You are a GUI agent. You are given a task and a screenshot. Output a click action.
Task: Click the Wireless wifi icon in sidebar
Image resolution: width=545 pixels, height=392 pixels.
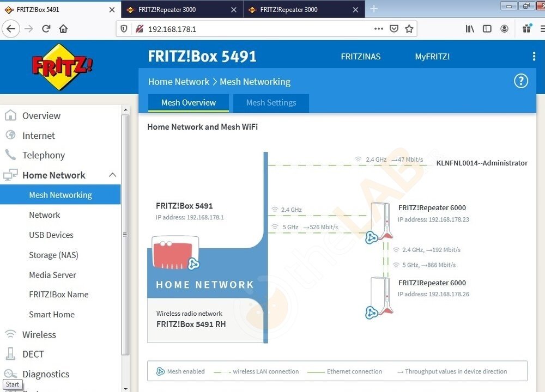tap(10, 334)
